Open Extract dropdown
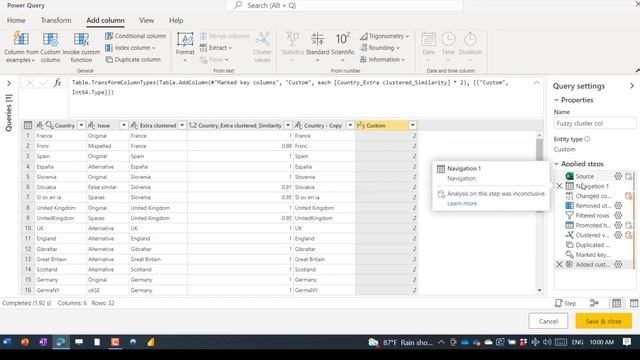 pyautogui.click(x=216, y=48)
